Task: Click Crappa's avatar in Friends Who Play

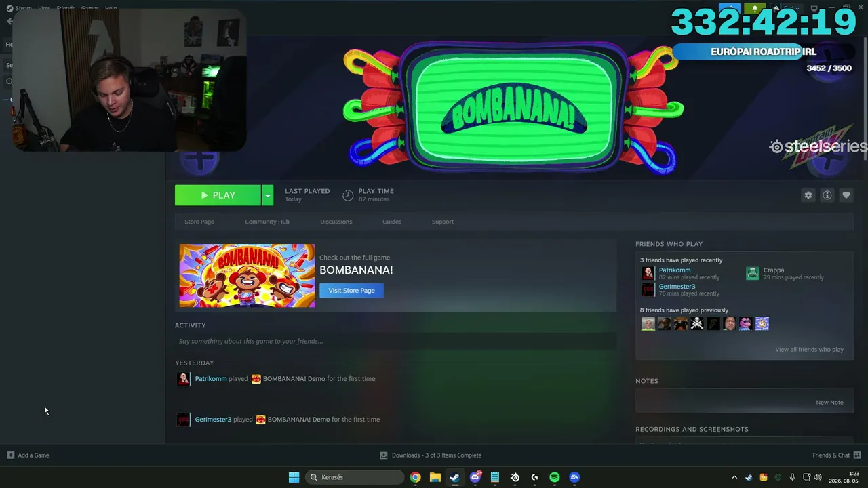Action: (753, 273)
